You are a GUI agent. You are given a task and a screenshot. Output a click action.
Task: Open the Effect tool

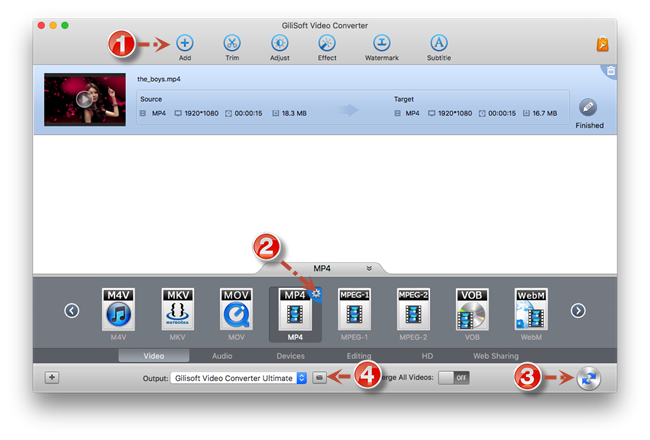tap(327, 43)
